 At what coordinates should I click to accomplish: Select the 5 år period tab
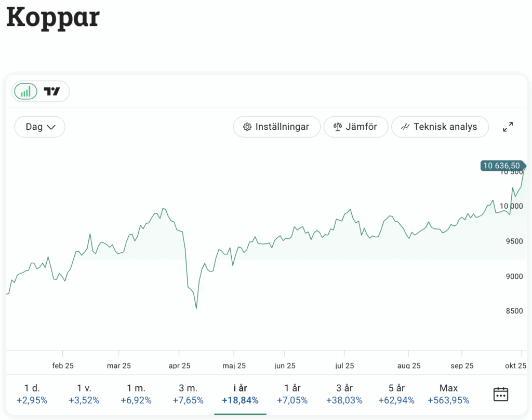click(396, 394)
